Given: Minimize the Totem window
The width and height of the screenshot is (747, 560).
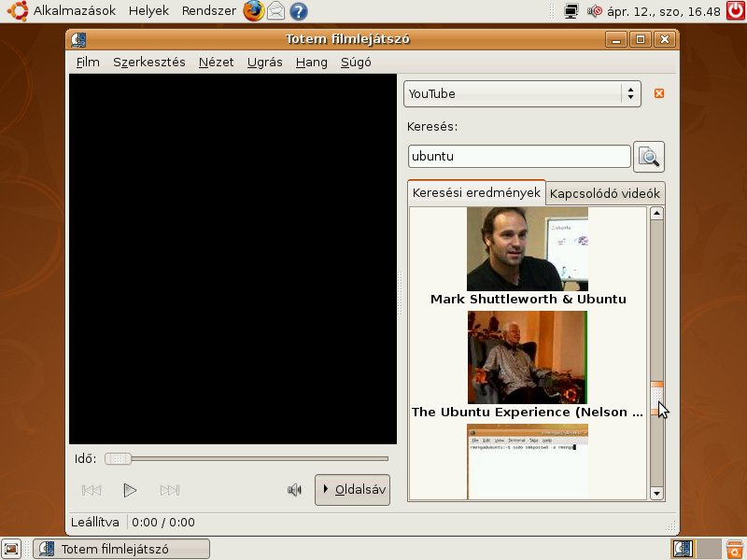Looking at the screenshot, I should click(x=616, y=39).
